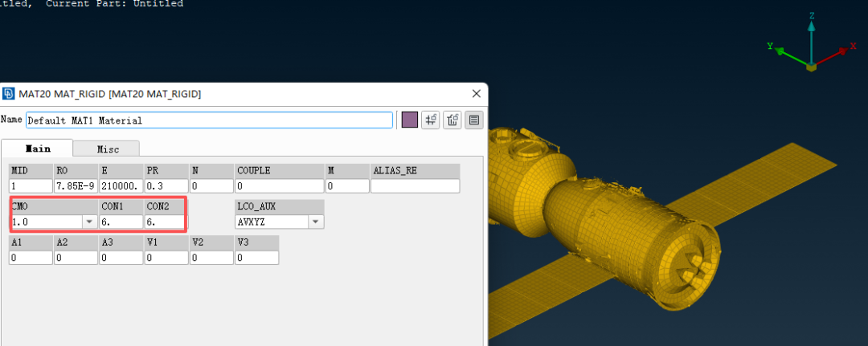The height and width of the screenshot is (346, 868).
Task: Click the ALIAS_RE input field
Action: coord(415,186)
